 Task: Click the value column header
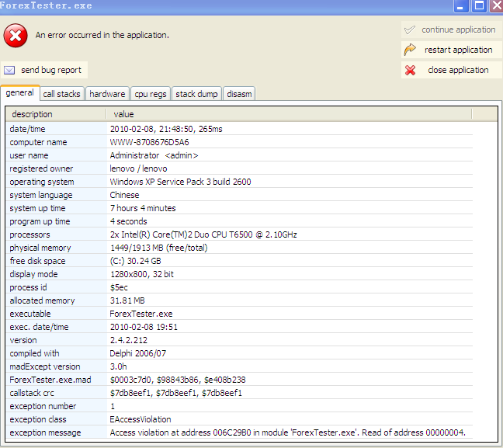point(289,114)
